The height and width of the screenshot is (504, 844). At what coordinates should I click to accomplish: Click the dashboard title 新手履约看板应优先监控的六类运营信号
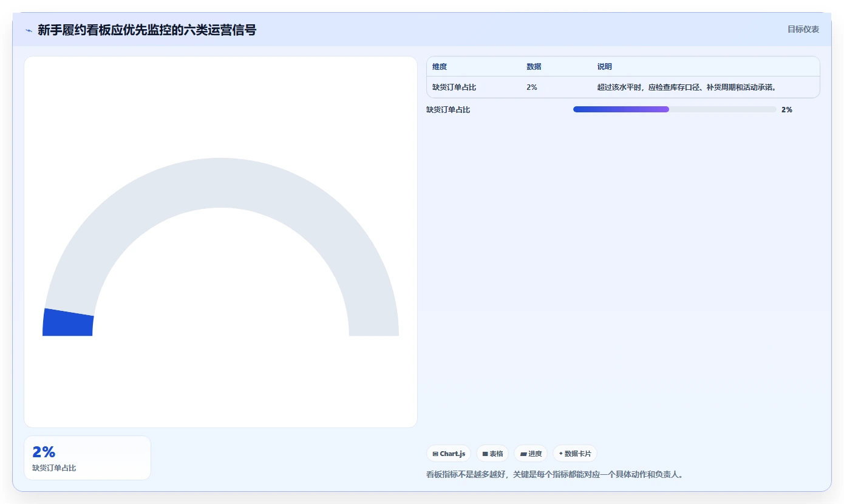point(147,30)
